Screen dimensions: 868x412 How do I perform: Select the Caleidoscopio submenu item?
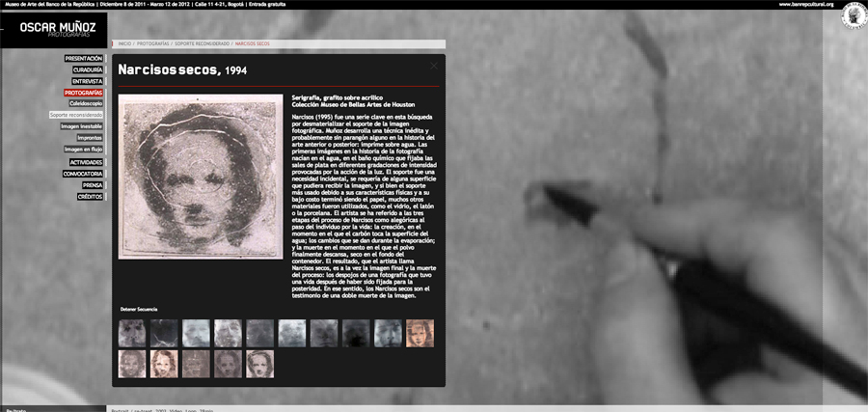coord(86,103)
